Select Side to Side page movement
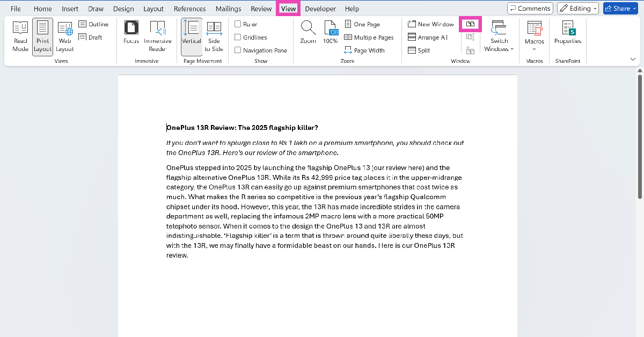The image size is (644, 337). [x=214, y=37]
